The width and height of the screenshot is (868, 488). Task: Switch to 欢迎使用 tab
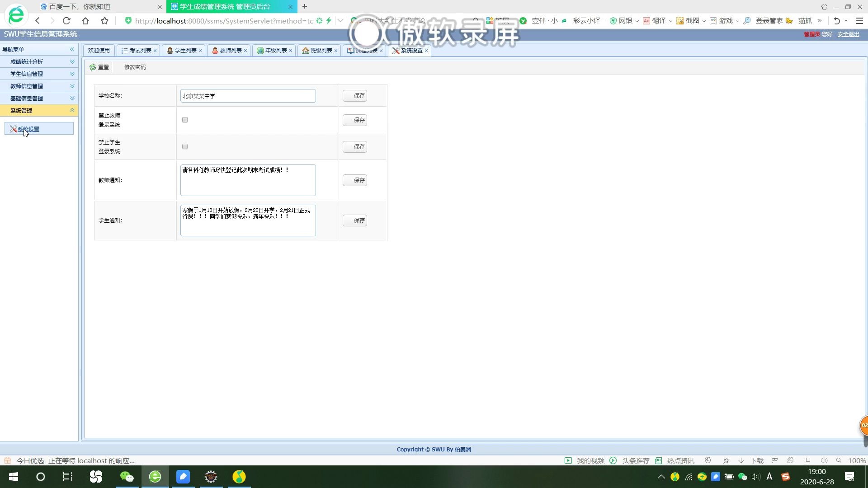click(x=99, y=51)
